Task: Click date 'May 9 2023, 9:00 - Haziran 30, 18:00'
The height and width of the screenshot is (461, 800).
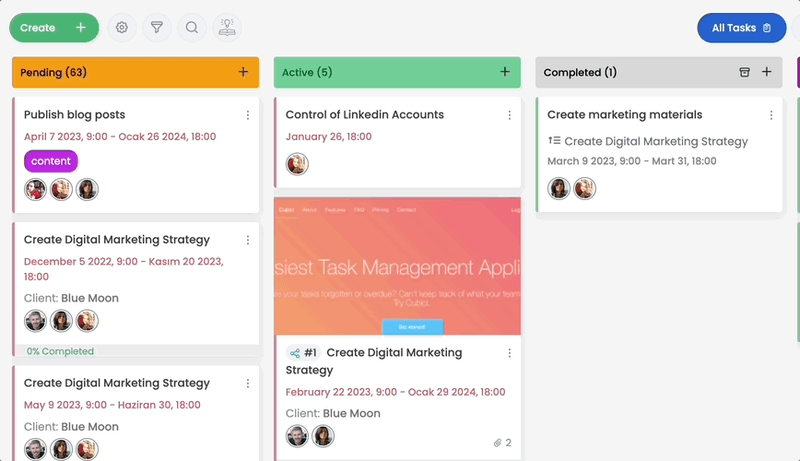Action: coord(112,405)
